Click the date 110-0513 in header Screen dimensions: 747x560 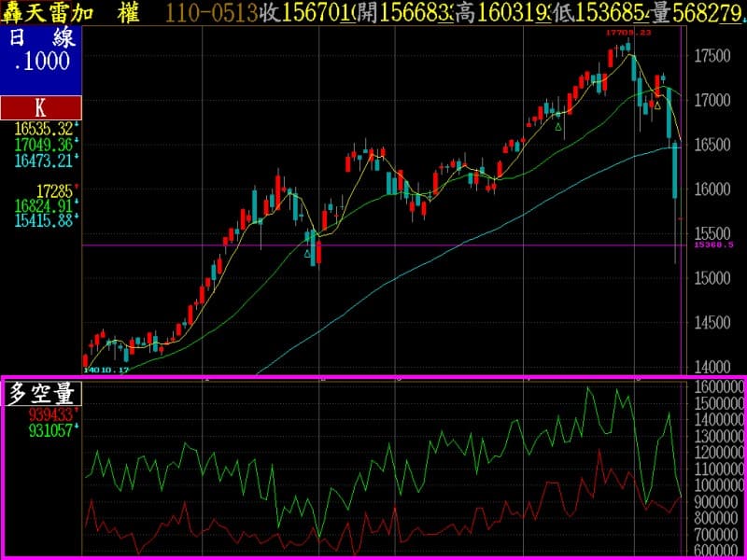click(x=211, y=12)
